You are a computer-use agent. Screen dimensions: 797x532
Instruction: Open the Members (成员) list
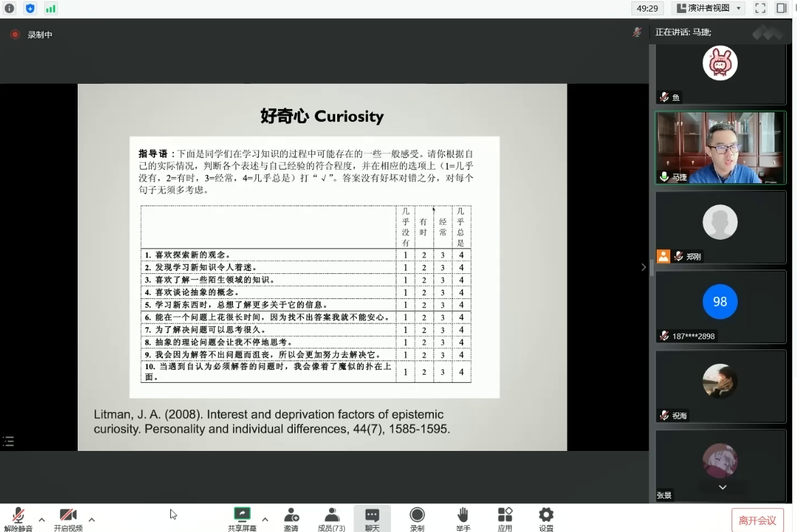(332, 519)
